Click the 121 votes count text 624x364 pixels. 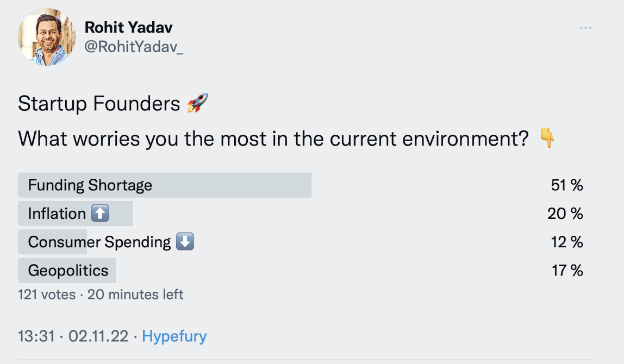click(x=47, y=295)
